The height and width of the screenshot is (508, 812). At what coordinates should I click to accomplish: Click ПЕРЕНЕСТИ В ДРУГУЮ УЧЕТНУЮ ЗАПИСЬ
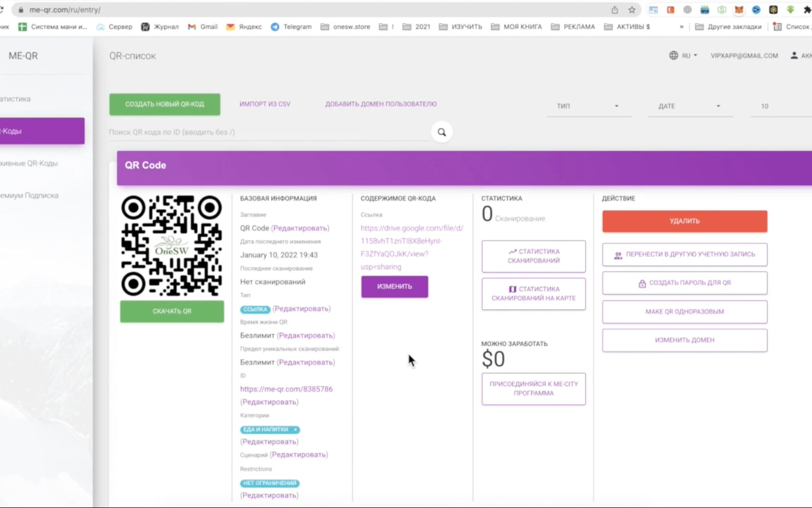(x=685, y=255)
